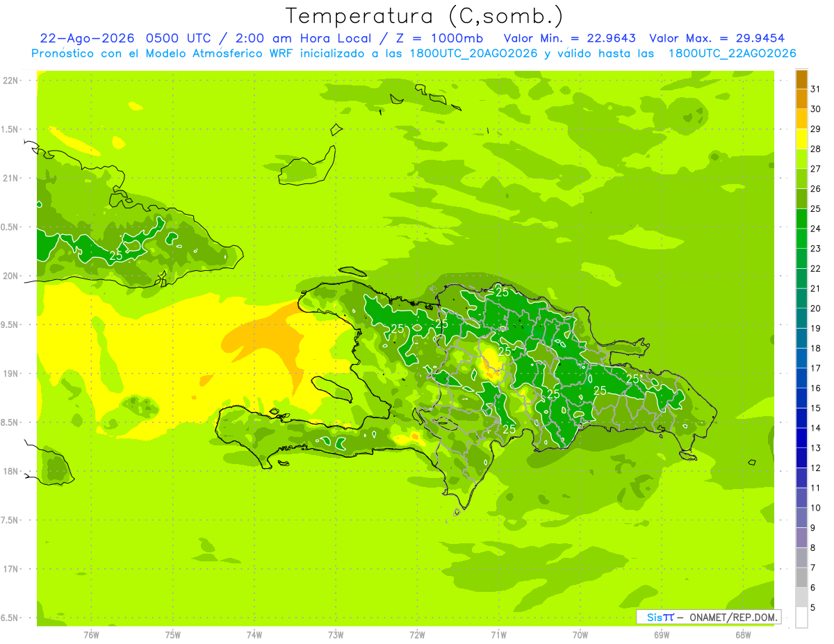Click the "73W" longitude axis label
834x644 pixels.
[x=336, y=634]
